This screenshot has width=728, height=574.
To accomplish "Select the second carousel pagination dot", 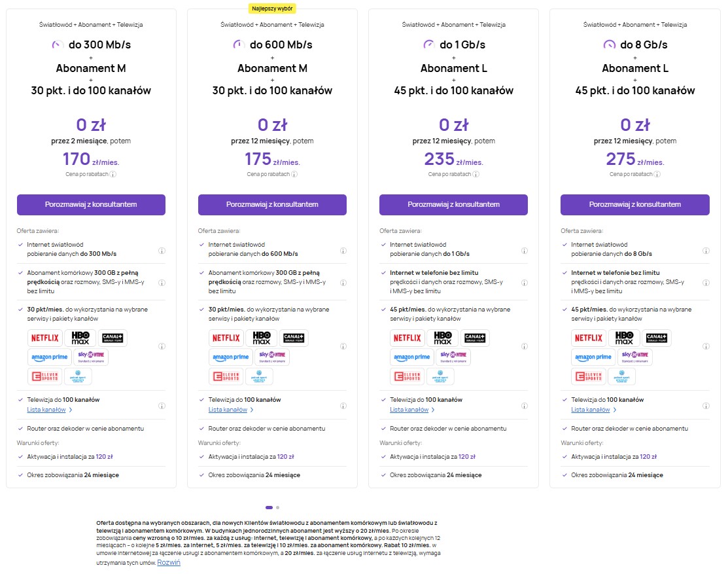I will [x=277, y=507].
